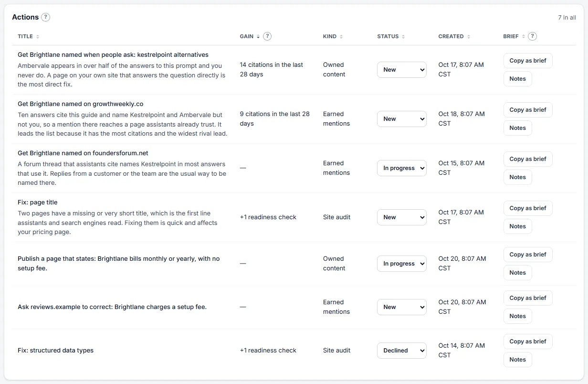Open Notes for structured data types
The width and height of the screenshot is (588, 384).
click(x=517, y=360)
